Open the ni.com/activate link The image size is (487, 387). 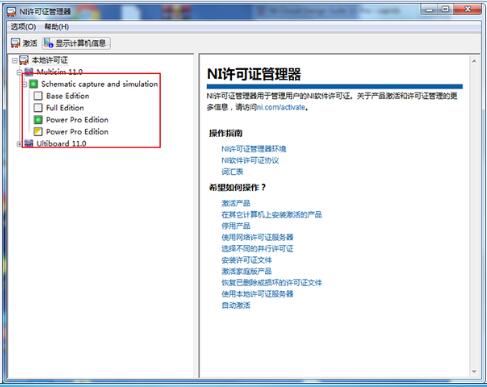coord(280,107)
